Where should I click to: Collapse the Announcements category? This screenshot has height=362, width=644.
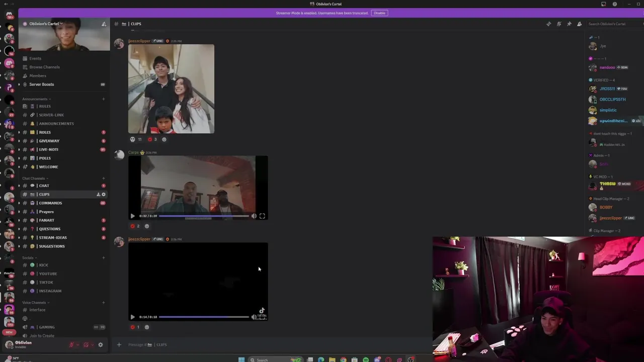click(36, 99)
